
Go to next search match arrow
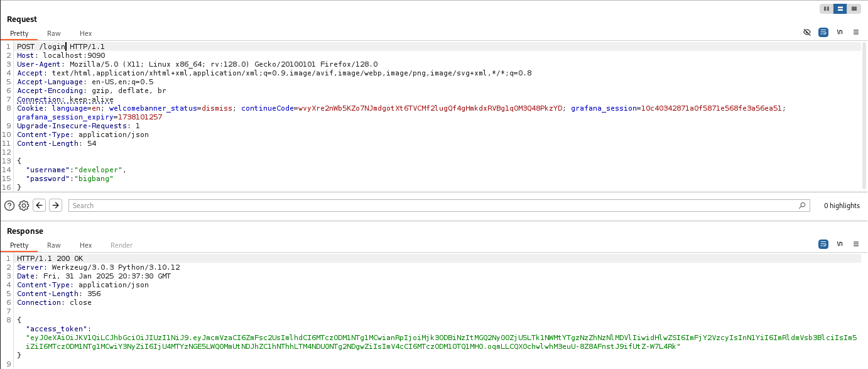coord(55,205)
